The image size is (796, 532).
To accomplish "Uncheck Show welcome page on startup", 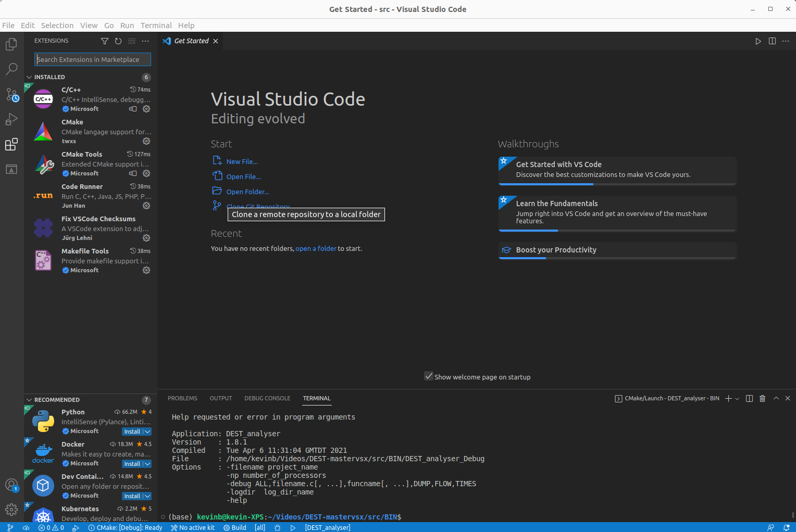I will tap(429, 376).
